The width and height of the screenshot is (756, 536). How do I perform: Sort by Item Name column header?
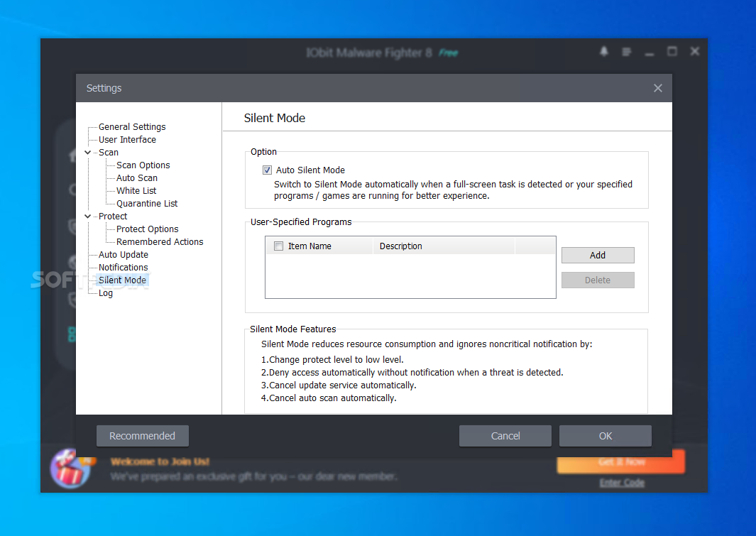(319, 246)
